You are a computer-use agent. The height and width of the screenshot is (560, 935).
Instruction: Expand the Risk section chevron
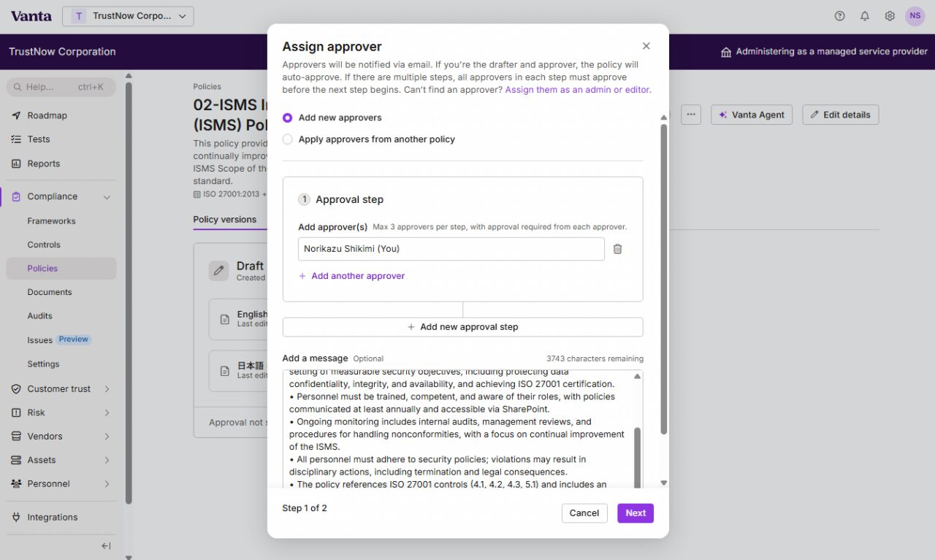107,413
